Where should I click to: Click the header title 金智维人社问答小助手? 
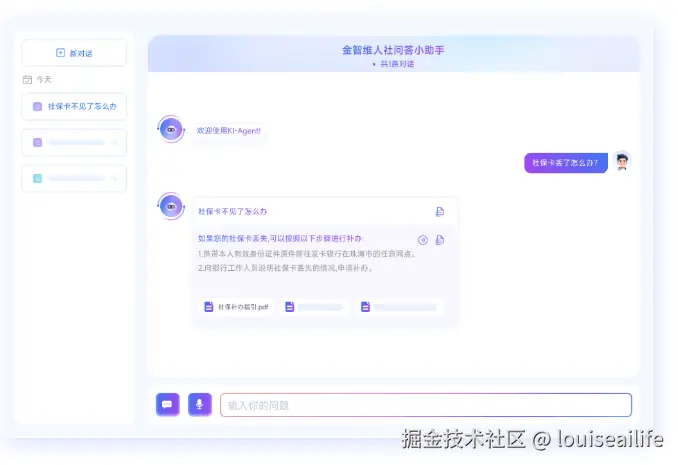393,50
